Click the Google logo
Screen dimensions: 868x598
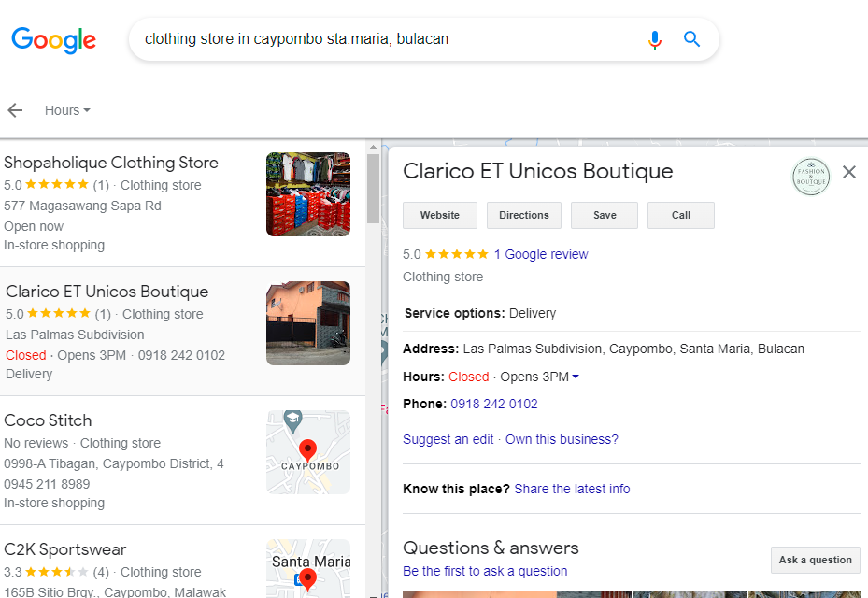coord(53,40)
